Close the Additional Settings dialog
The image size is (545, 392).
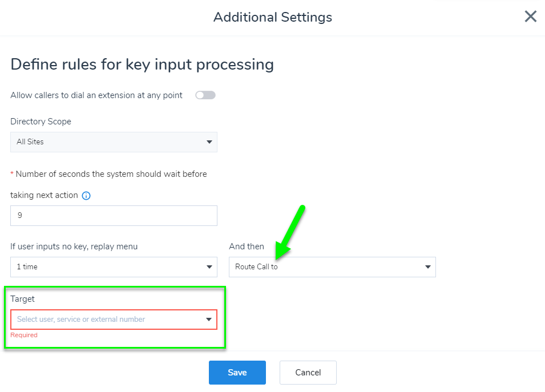click(x=531, y=17)
